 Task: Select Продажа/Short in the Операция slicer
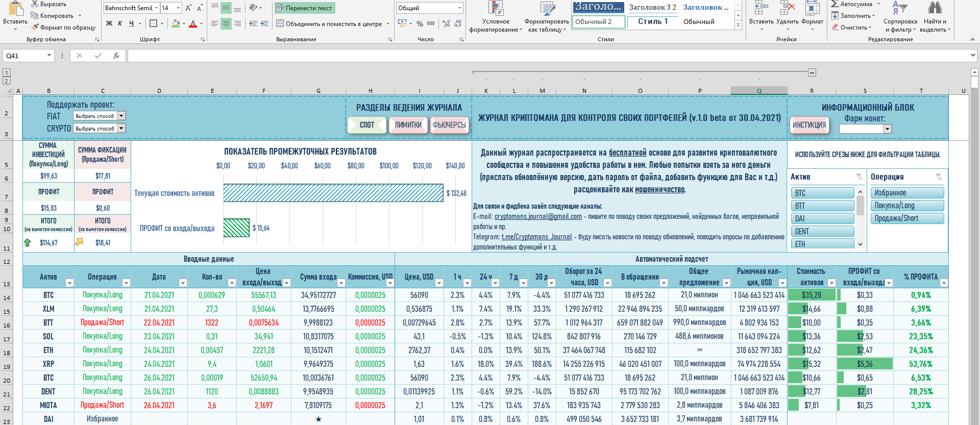coord(907,218)
